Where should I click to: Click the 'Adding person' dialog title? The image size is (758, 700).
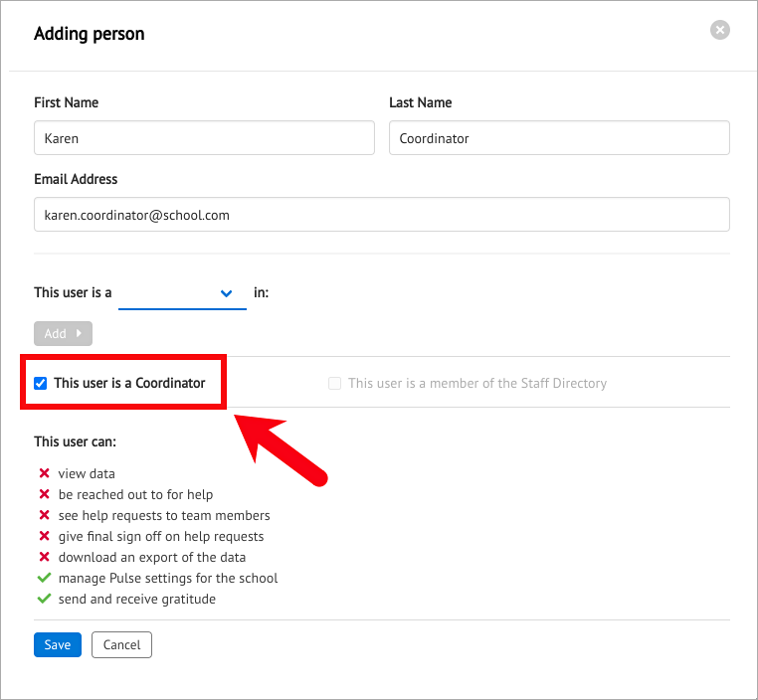click(89, 34)
